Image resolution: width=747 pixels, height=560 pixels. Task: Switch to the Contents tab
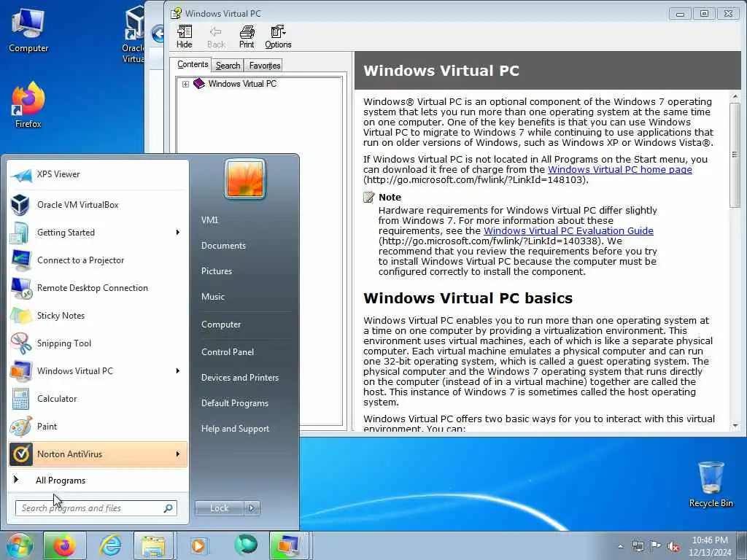coord(193,64)
